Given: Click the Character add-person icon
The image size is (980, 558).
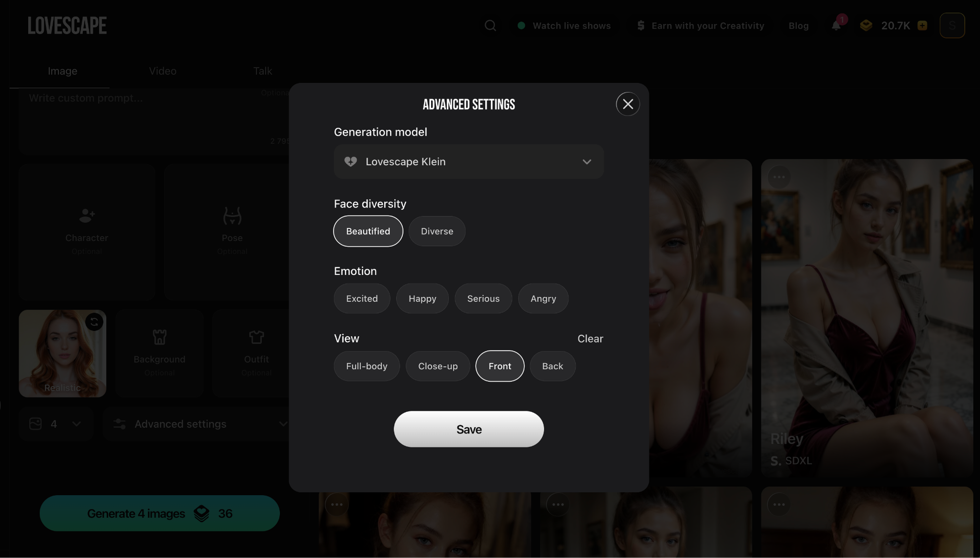Looking at the screenshot, I should [x=87, y=215].
